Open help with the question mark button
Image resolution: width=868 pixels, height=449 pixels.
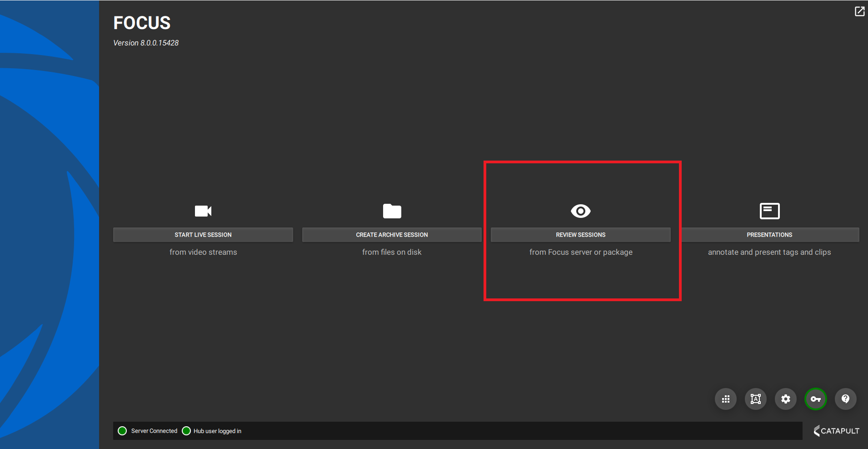point(846,399)
